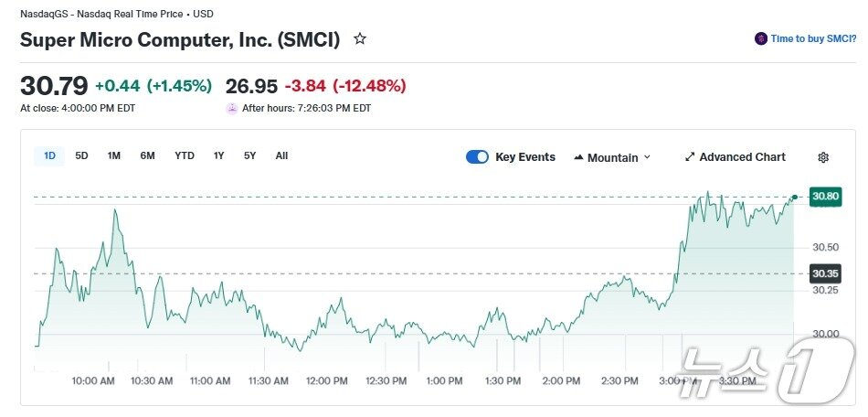Click the watchlist star next to SMCI
The height and width of the screenshot is (417, 868).
click(360, 39)
